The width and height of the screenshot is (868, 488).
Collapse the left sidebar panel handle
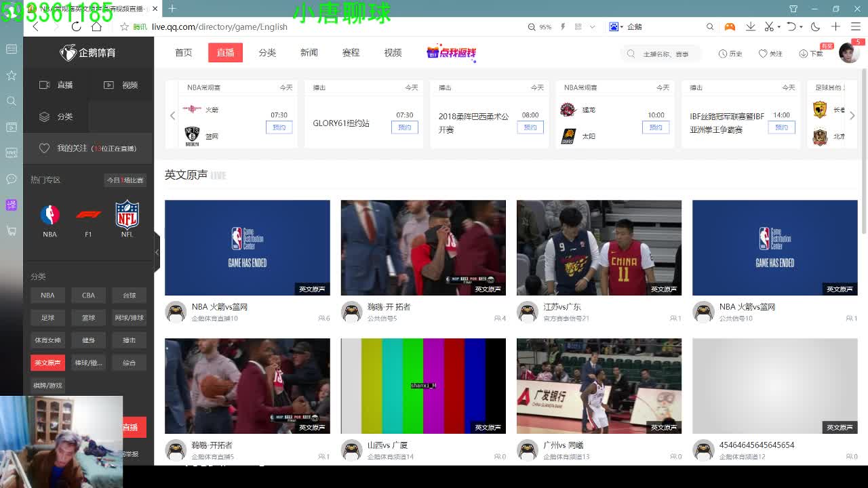tap(157, 252)
